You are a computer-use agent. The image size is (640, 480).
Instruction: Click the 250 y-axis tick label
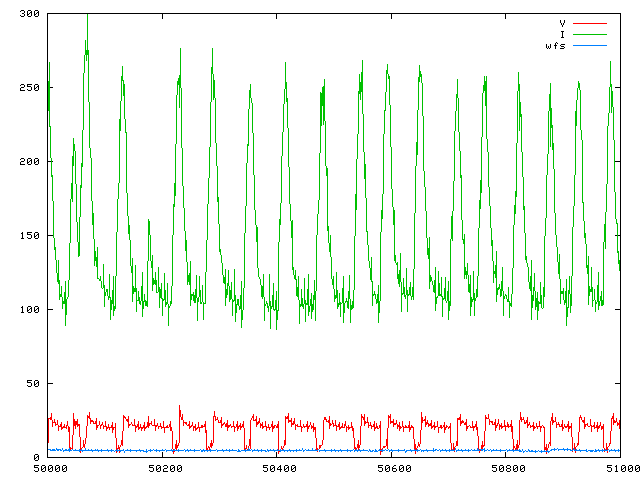pyautogui.click(x=28, y=88)
